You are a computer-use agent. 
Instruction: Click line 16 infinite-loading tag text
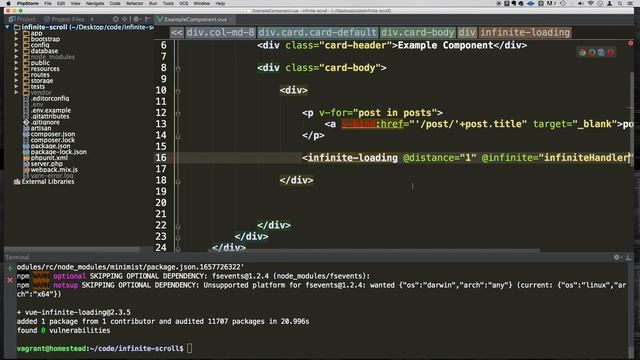pyautogui.click(x=352, y=158)
